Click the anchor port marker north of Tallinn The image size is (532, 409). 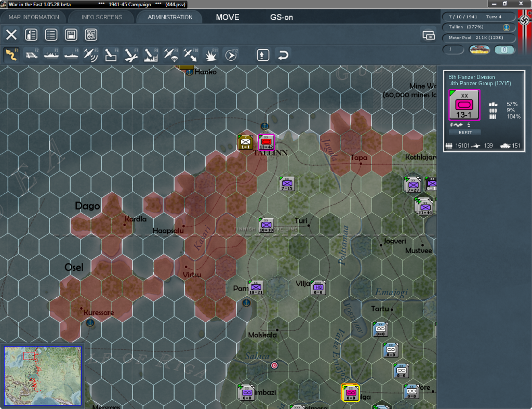coord(264,126)
